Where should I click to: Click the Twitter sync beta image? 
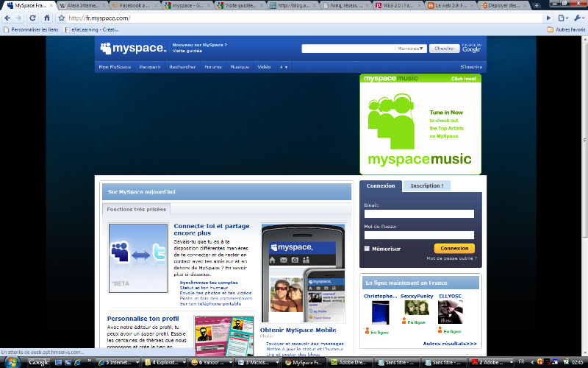[138, 258]
